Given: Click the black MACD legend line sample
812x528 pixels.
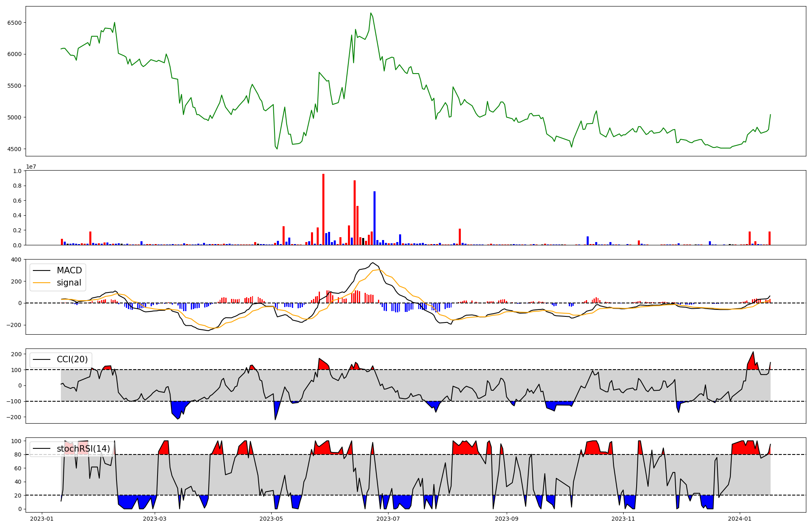Looking at the screenshot, I should tap(41, 270).
